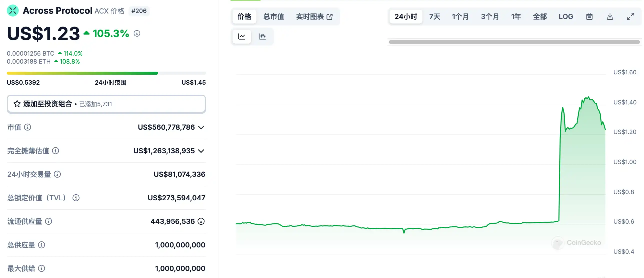Select the 1年 time range
The height and width of the screenshot is (278, 644).
point(516,17)
